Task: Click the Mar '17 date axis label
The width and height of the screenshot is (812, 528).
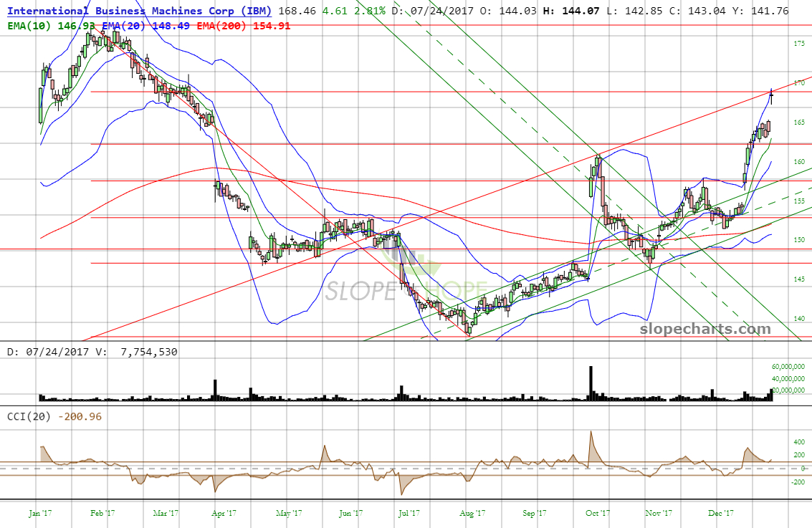Action: pyautogui.click(x=166, y=513)
